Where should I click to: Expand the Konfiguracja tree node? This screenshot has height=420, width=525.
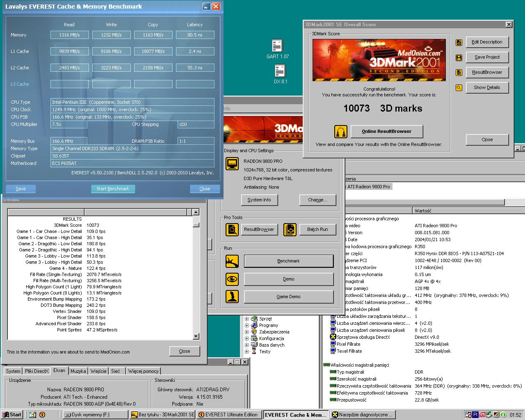pos(247,338)
